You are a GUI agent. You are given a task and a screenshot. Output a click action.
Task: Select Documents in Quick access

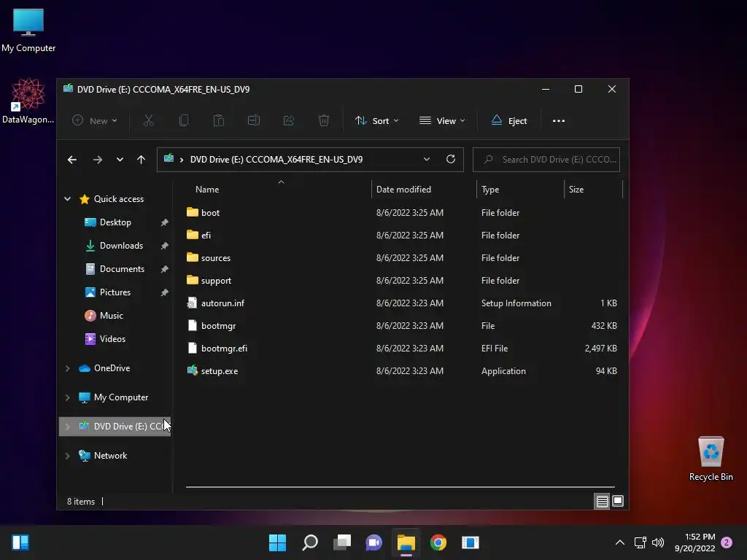pyautogui.click(x=122, y=269)
